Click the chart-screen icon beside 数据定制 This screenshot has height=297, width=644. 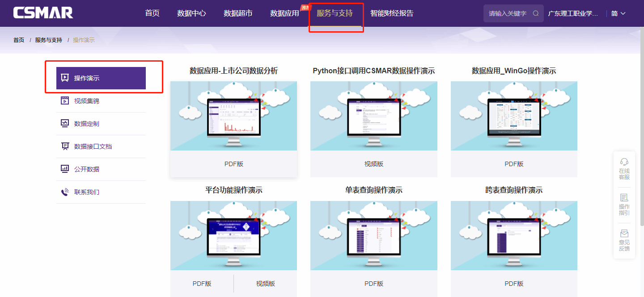coord(65,124)
